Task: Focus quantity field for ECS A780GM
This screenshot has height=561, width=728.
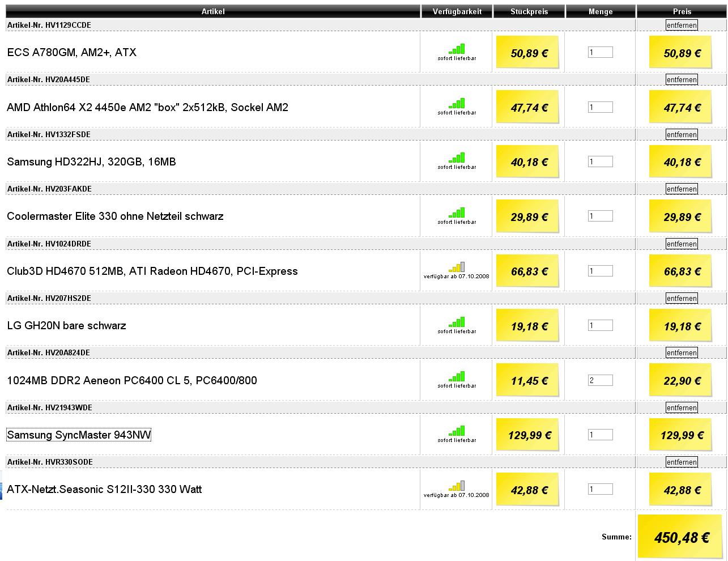Action: pos(601,52)
